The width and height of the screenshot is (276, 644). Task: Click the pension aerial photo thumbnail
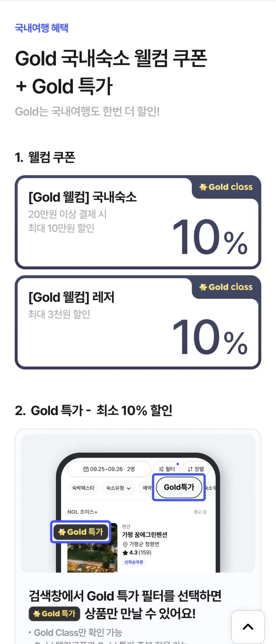pyautogui.click(x=92, y=558)
